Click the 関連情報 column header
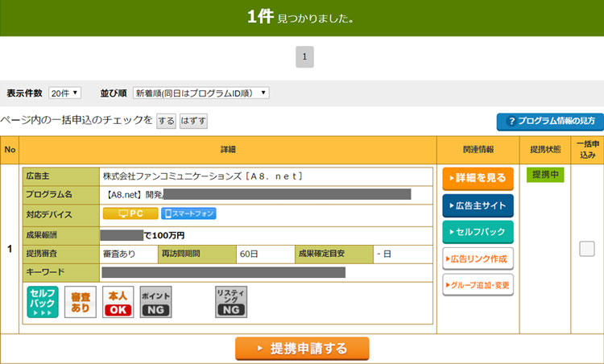This screenshot has height=364, width=604. 478,150
